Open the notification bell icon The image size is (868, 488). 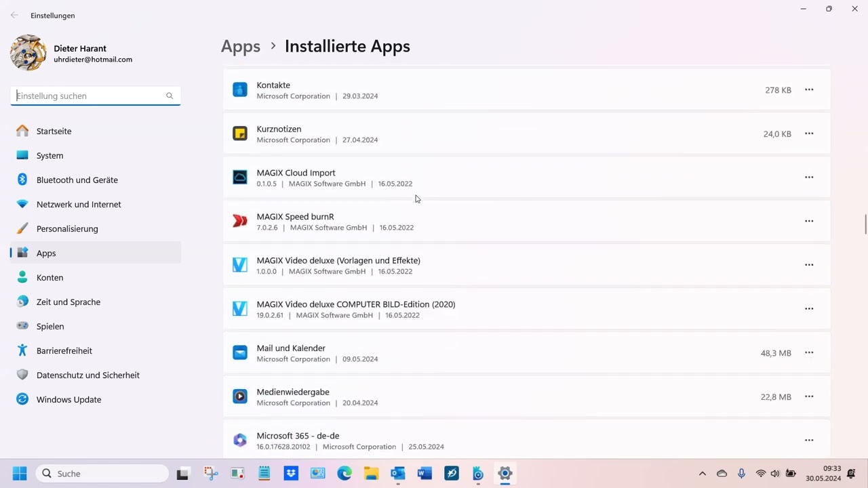click(x=851, y=473)
